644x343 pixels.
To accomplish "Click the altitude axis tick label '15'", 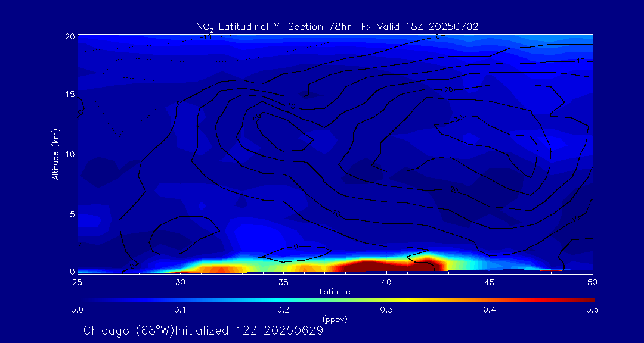I will [x=70, y=94].
